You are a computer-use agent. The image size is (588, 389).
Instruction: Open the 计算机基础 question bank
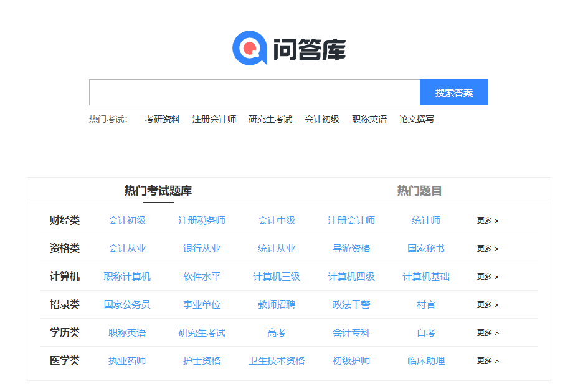[426, 277]
